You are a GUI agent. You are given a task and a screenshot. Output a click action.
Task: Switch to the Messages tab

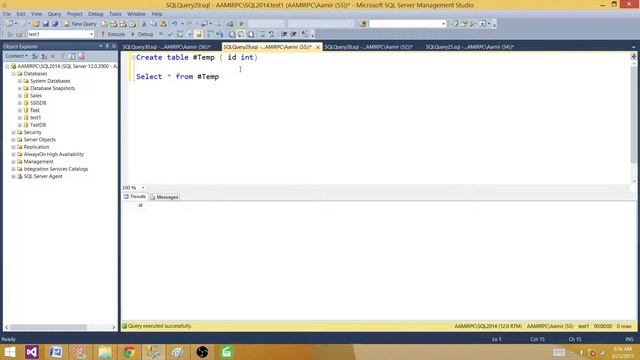[x=164, y=197]
